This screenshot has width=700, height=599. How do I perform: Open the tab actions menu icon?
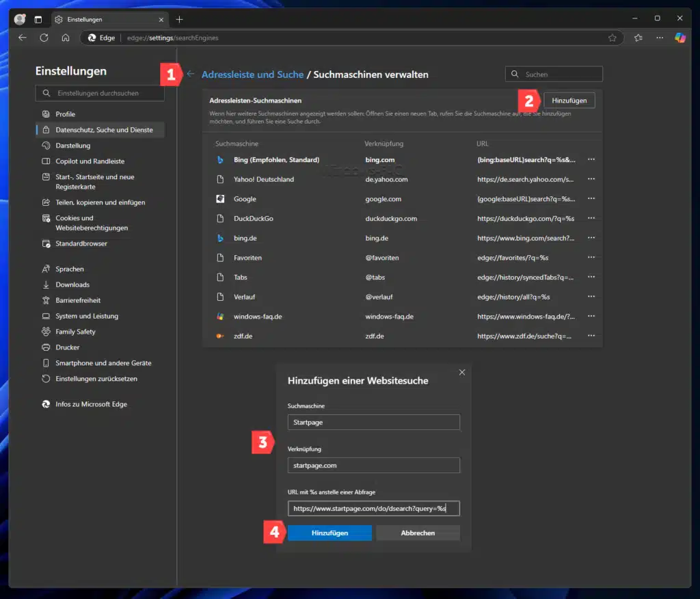tap(38, 19)
